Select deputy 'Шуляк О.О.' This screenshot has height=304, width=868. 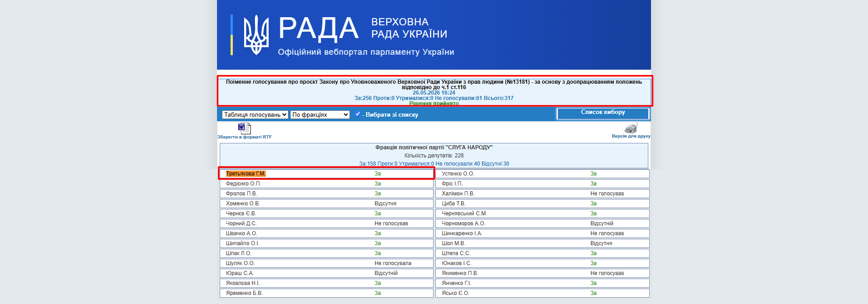(x=241, y=263)
